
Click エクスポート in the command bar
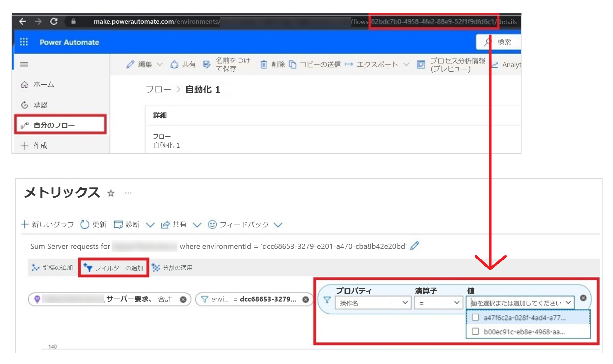click(371, 64)
